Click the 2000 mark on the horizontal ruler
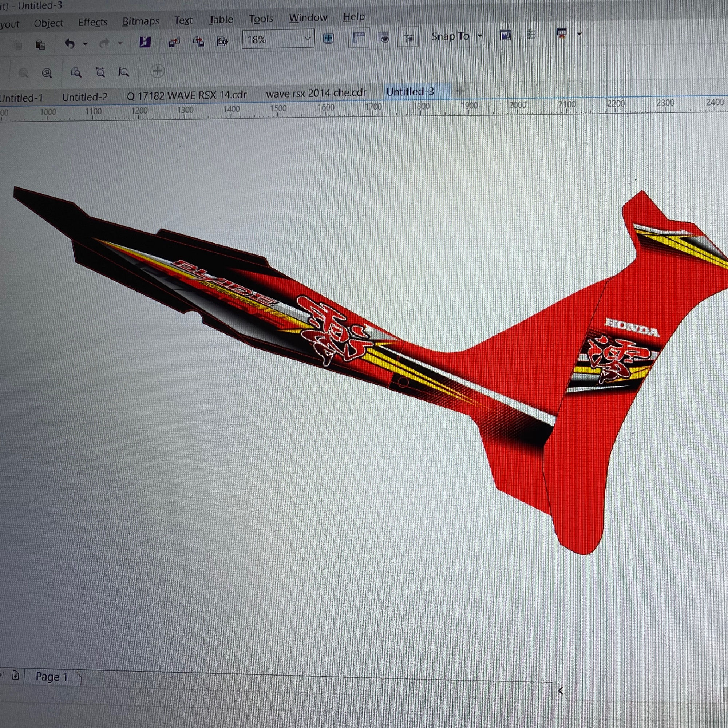 pos(517,105)
